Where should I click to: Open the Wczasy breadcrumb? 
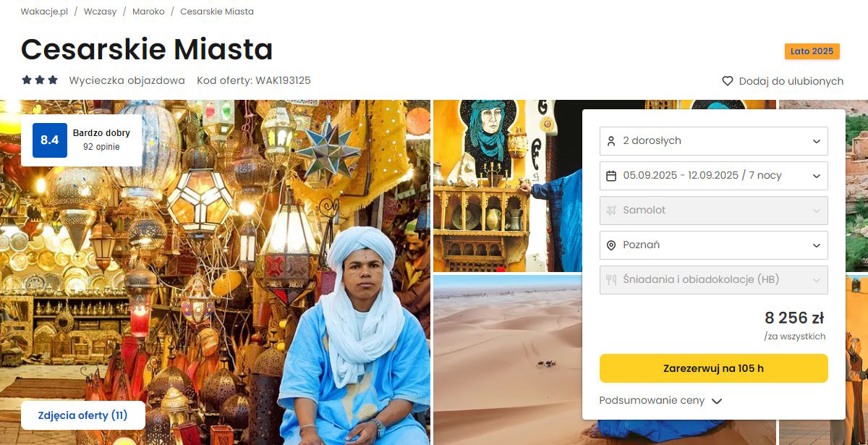(x=101, y=12)
